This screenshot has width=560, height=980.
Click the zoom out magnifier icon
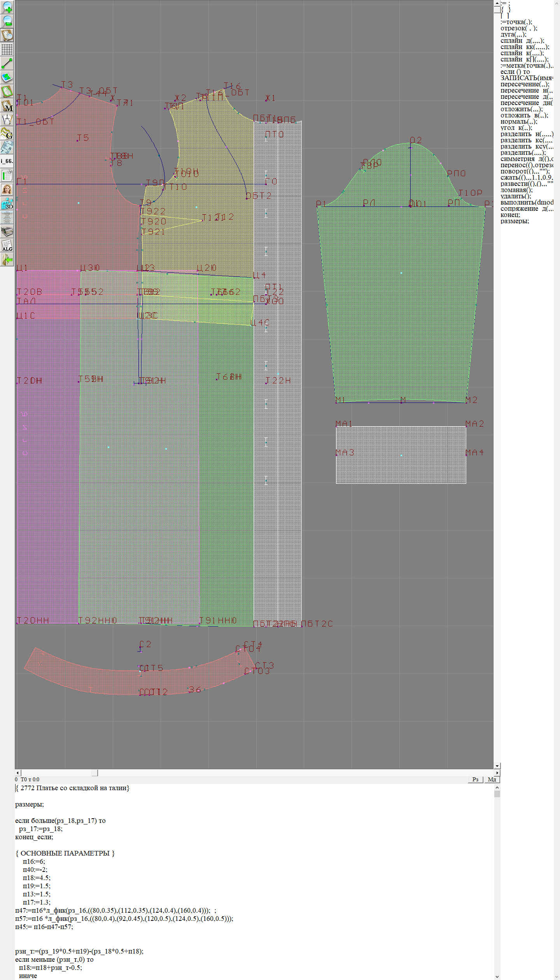(x=7, y=21)
